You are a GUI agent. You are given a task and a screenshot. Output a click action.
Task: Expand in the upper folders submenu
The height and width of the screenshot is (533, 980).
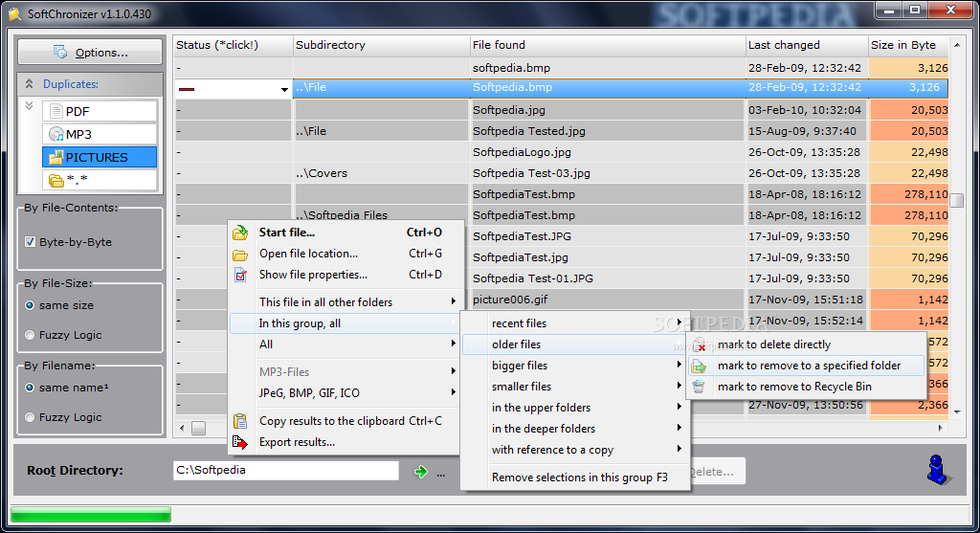[679, 407]
